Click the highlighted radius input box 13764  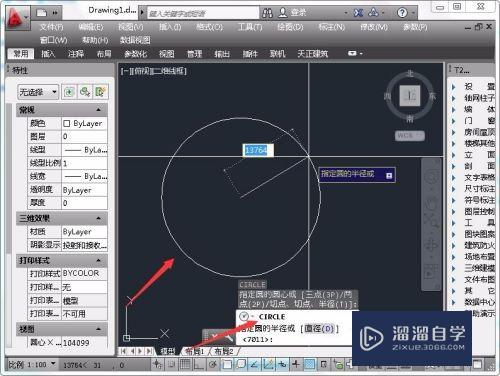click(x=258, y=150)
